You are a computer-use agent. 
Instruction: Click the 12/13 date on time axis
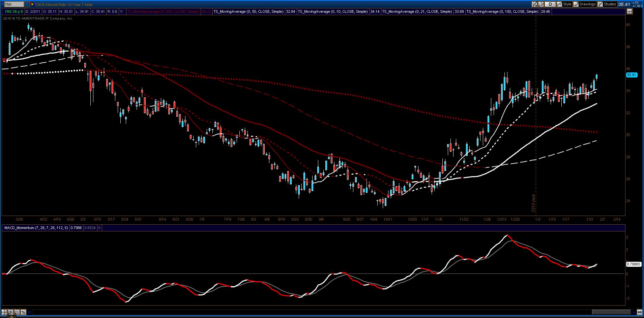[501, 219]
